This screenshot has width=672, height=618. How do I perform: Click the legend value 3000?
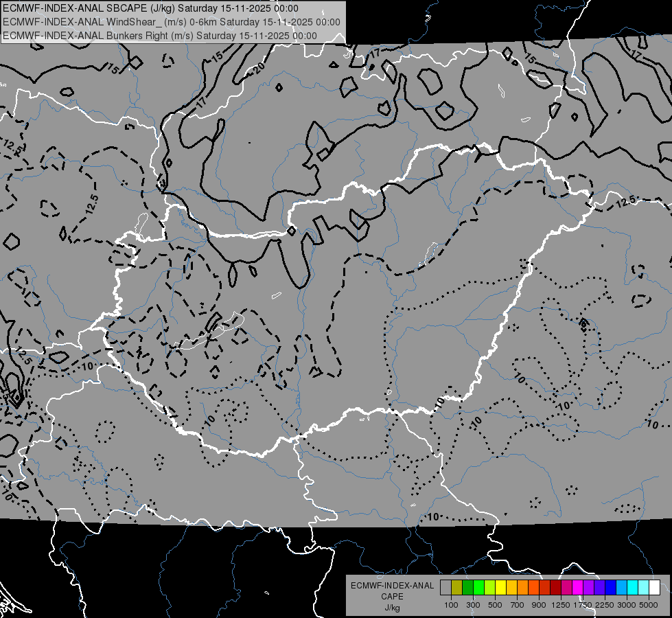coord(627,605)
